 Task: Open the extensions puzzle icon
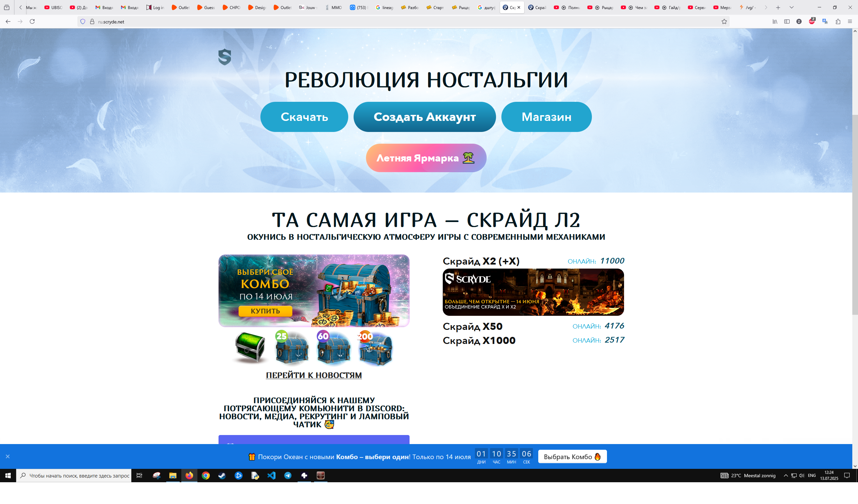pos(838,21)
